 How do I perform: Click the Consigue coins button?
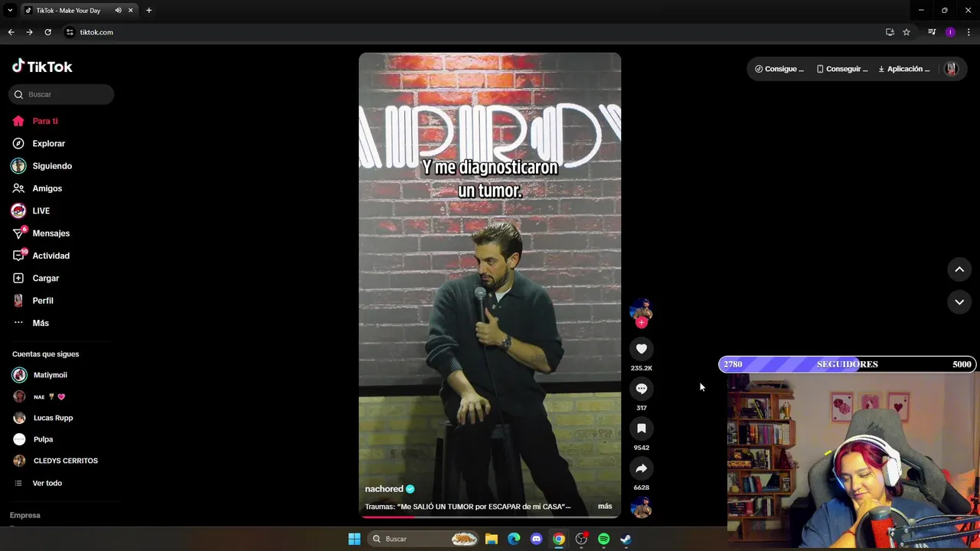[x=779, y=69]
